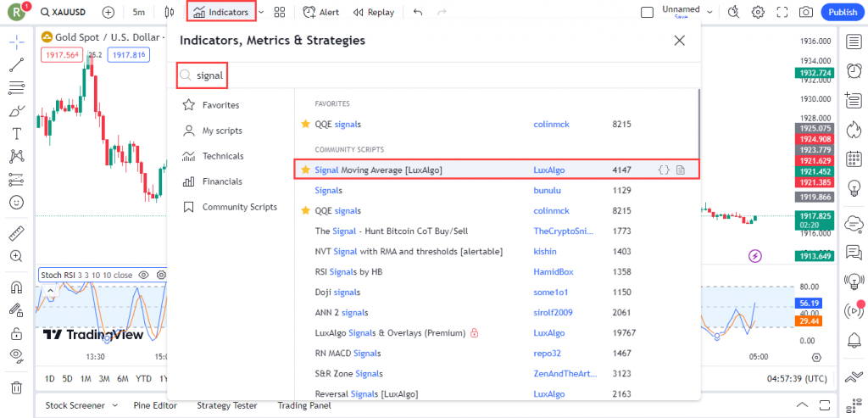This screenshot has height=418, width=868.
Task: Open the ideas lightbulb panel
Action: tap(854, 189)
